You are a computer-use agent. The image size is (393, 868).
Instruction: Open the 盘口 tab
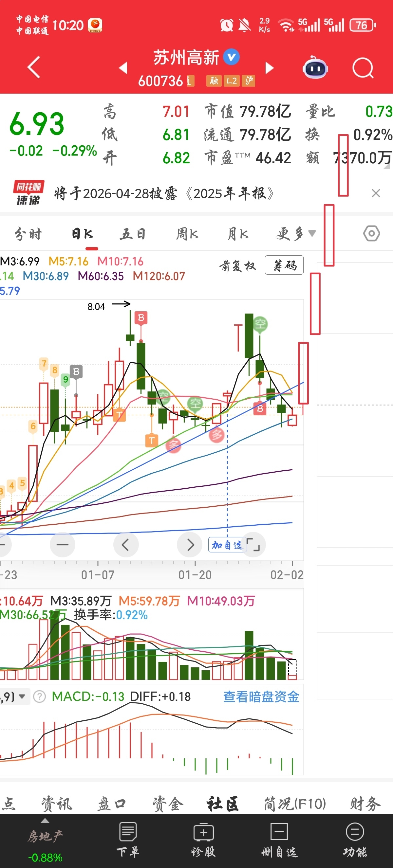coord(112,804)
